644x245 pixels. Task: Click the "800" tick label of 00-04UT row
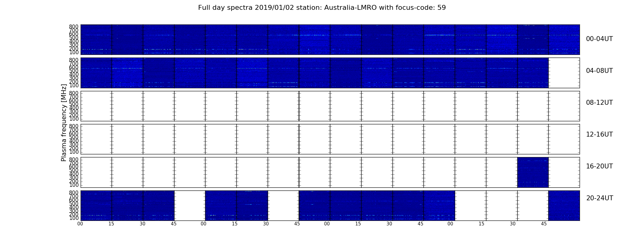click(74, 27)
